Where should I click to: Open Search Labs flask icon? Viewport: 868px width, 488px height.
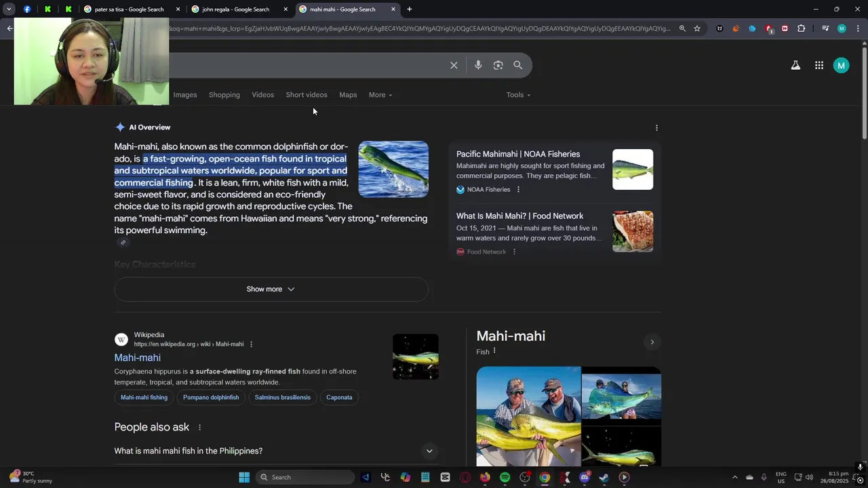(x=795, y=65)
